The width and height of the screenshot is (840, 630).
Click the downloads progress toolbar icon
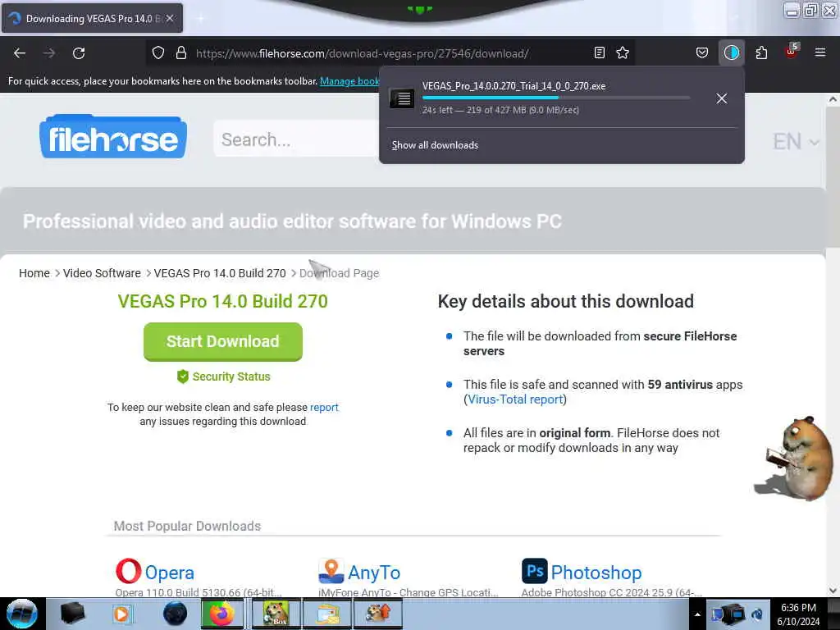click(731, 52)
